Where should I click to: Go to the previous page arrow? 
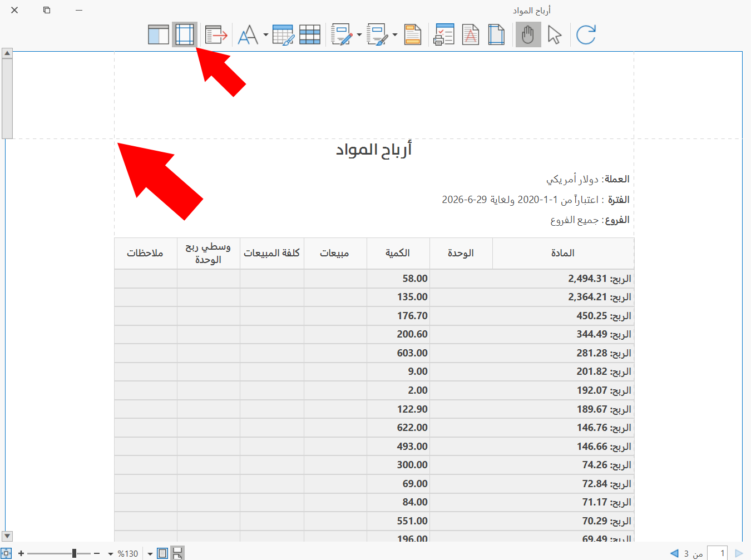(x=674, y=553)
